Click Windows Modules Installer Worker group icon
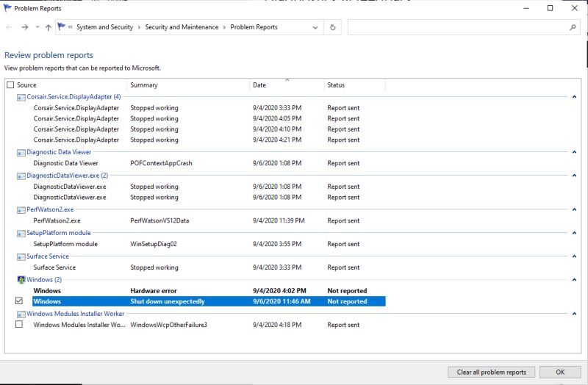 (21, 314)
